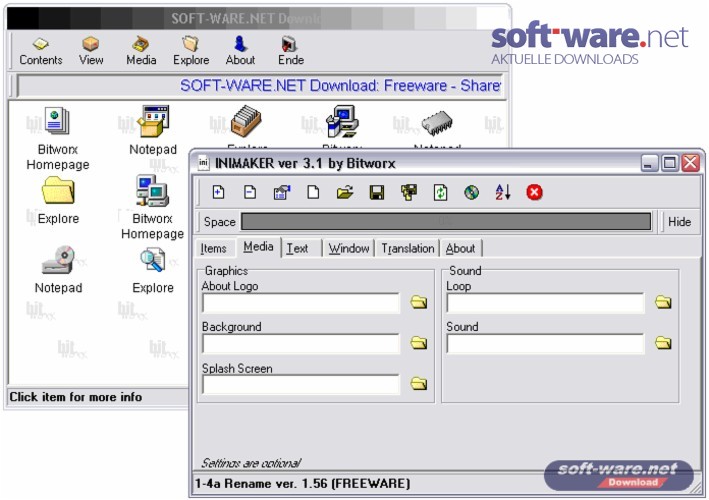Viewport: 709px width, 500px height.
Task: Browse for Splash Screen graphic file
Action: pyautogui.click(x=419, y=384)
